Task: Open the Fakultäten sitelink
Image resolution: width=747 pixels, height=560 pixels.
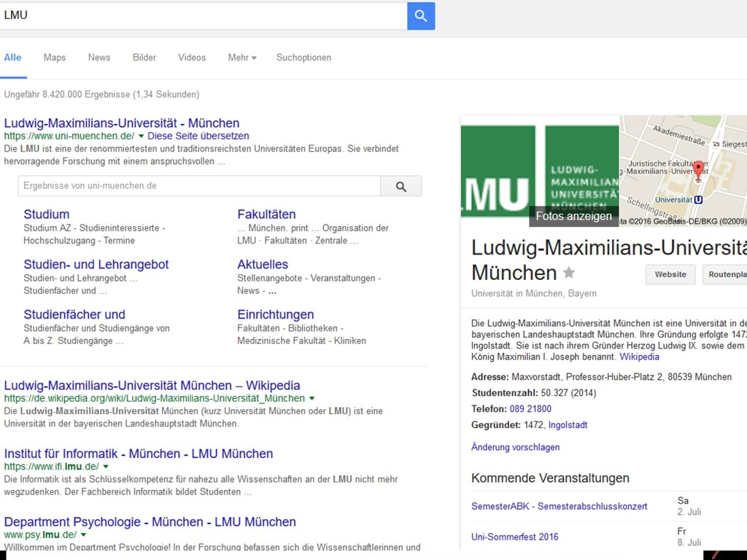Action: tap(266, 214)
